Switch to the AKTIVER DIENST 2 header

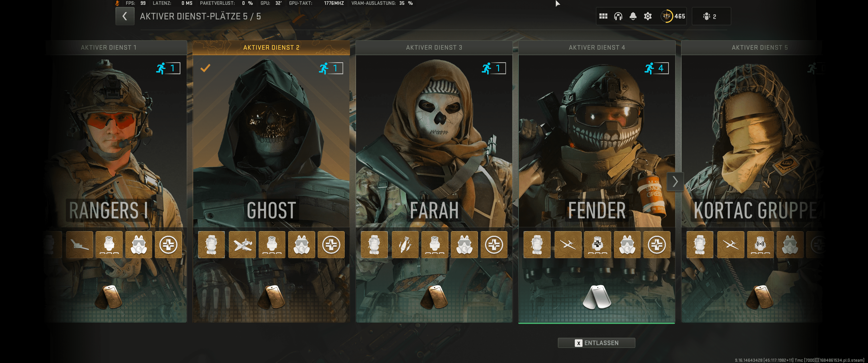[271, 47]
